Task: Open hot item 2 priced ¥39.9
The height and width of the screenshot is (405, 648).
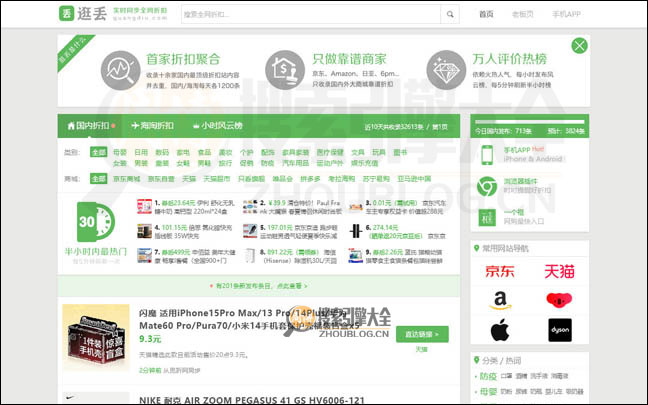Action: coord(300,207)
